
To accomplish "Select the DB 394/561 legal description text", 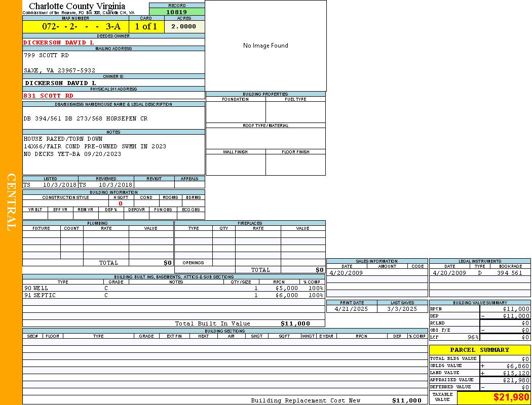I will click(x=86, y=118).
